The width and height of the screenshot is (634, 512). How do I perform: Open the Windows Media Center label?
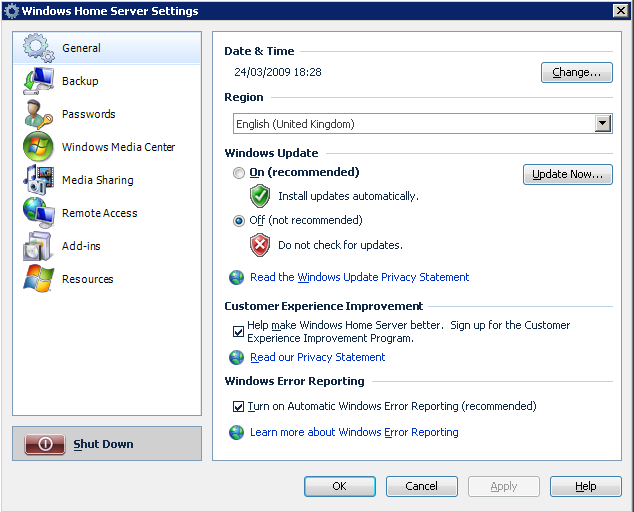tap(118, 147)
